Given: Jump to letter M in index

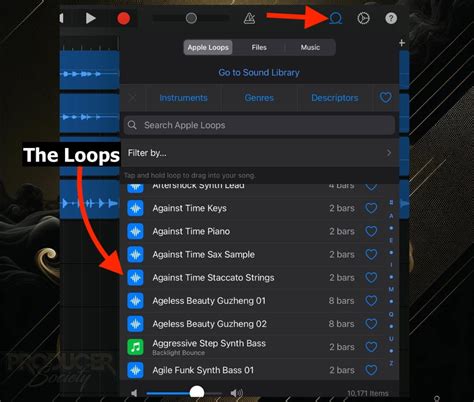Looking at the screenshot, I should pyautogui.click(x=391, y=289).
